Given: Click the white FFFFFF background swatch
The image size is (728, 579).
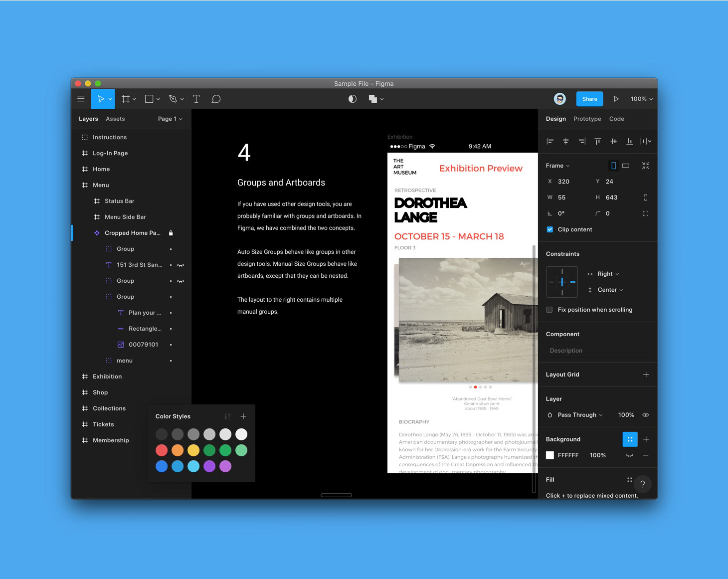Looking at the screenshot, I should [x=550, y=455].
